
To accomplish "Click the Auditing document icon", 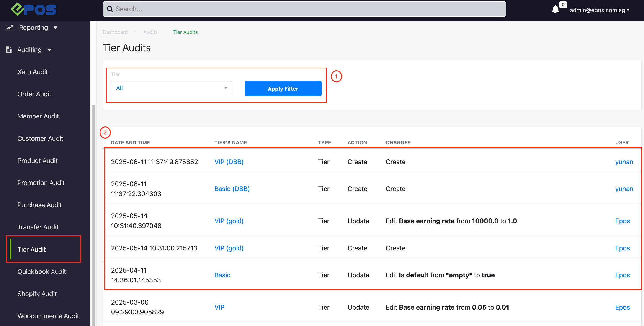I will [9, 50].
